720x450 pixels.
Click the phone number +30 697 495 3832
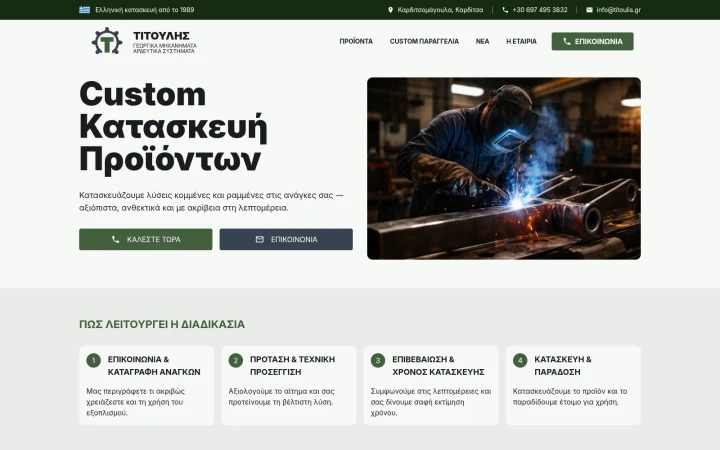(x=540, y=10)
